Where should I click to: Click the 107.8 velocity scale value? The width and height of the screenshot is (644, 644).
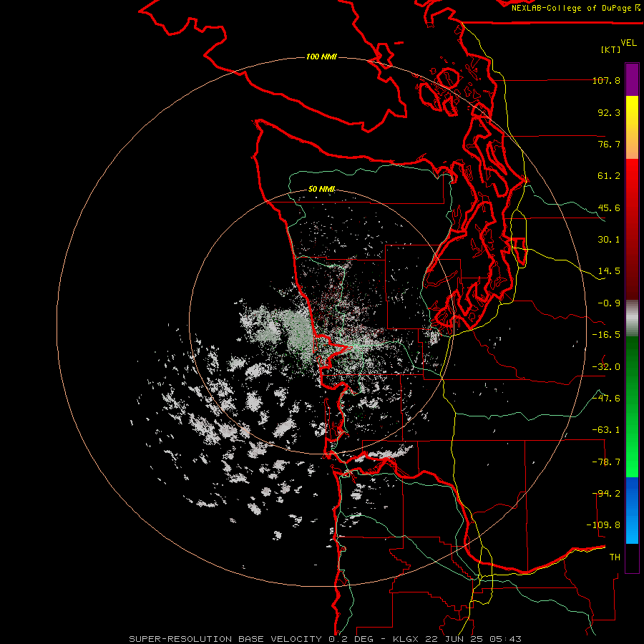click(x=606, y=80)
